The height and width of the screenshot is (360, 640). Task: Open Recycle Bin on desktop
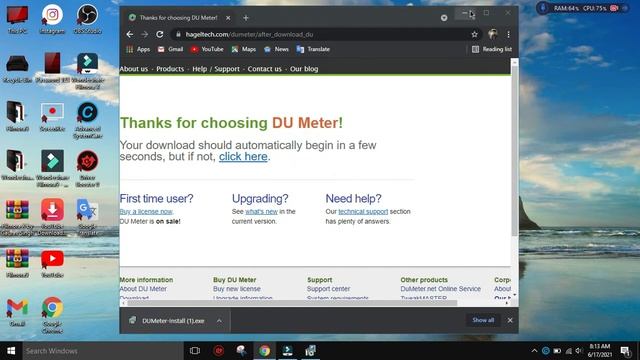pos(17,68)
